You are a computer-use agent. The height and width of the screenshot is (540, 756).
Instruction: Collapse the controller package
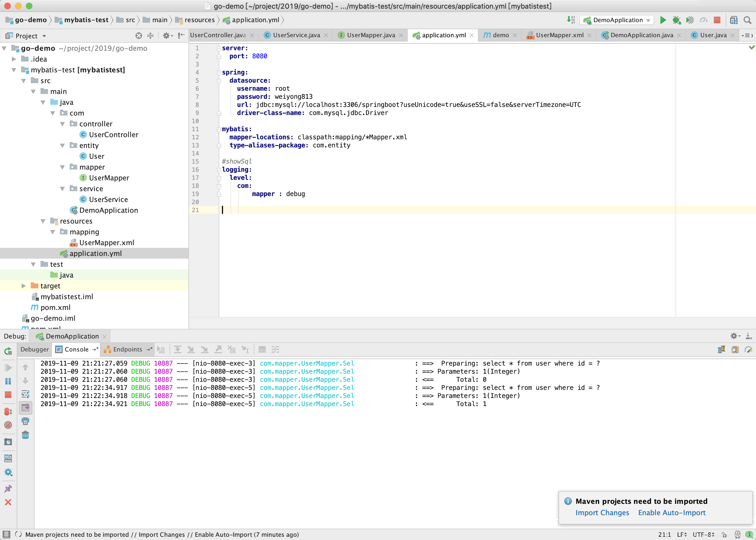tap(62, 124)
